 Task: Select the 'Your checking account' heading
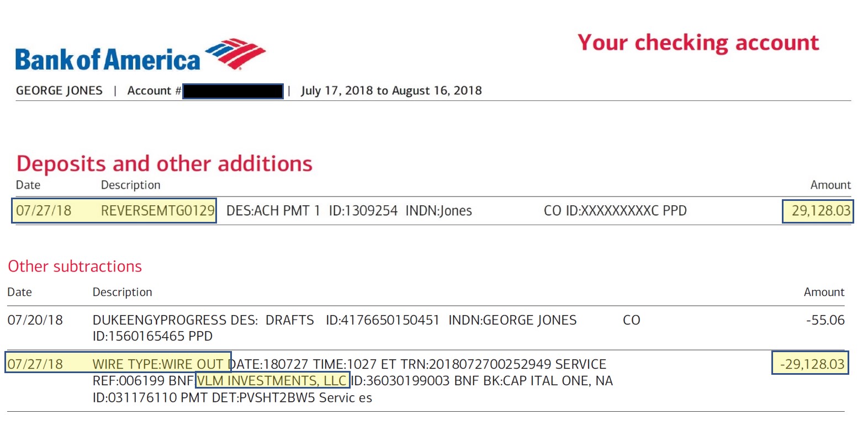tap(698, 43)
